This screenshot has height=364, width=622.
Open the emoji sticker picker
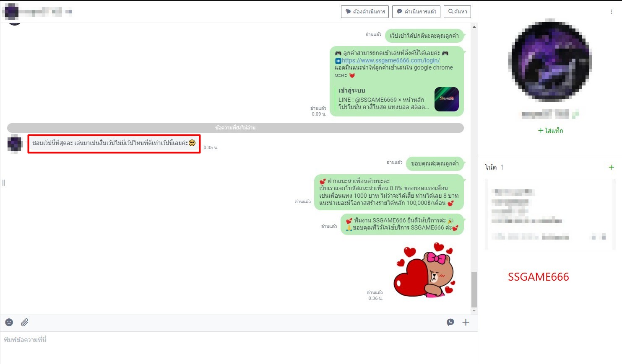9,322
